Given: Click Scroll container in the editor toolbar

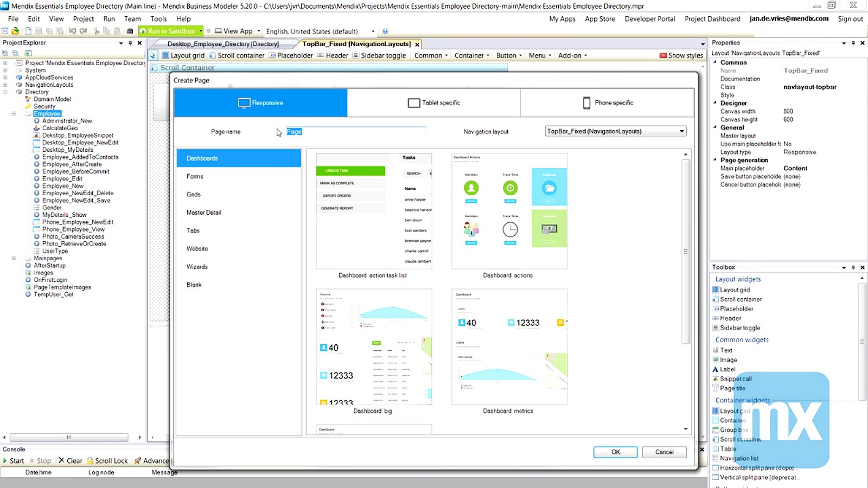Looking at the screenshot, I should coord(237,55).
